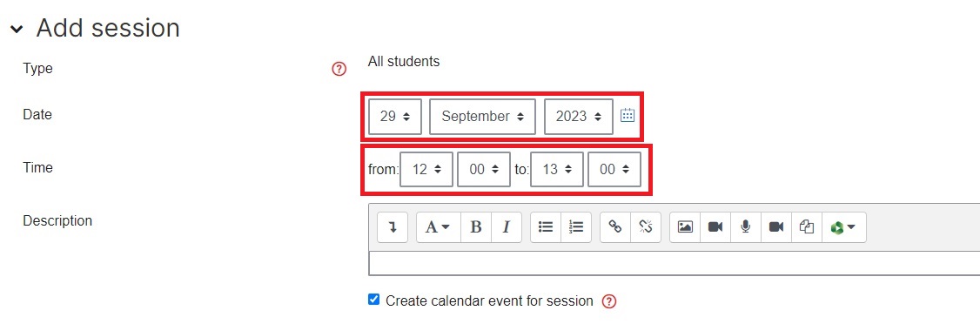Image resolution: width=980 pixels, height=324 pixels.
Task: Open the month dropdown showing September
Action: pos(482,117)
